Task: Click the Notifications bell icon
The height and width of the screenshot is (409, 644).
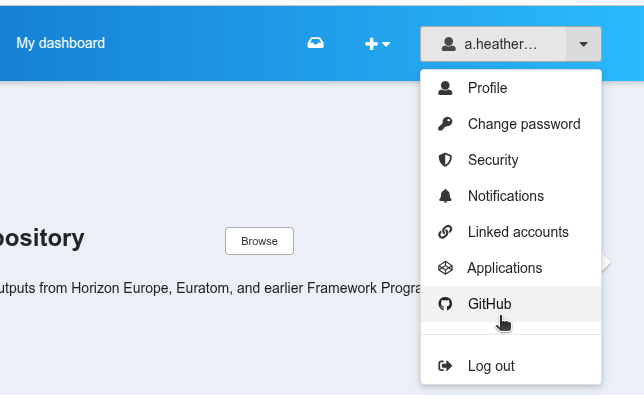Action: pos(446,196)
